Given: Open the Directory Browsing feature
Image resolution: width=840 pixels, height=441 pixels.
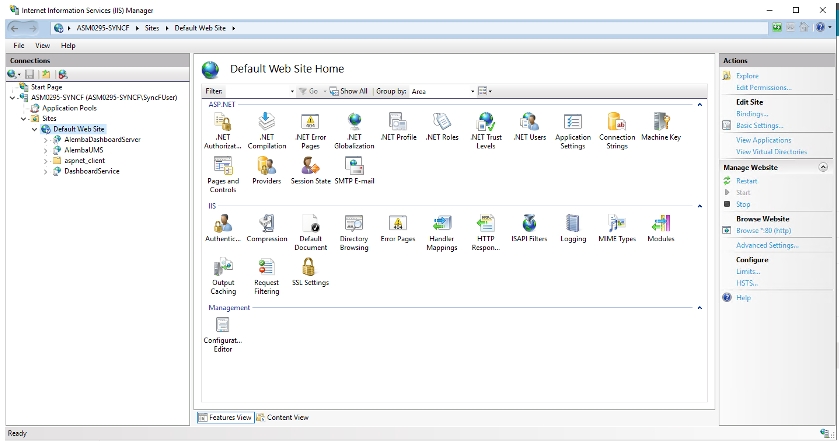Looking at the screenshot, I should 354,225.
